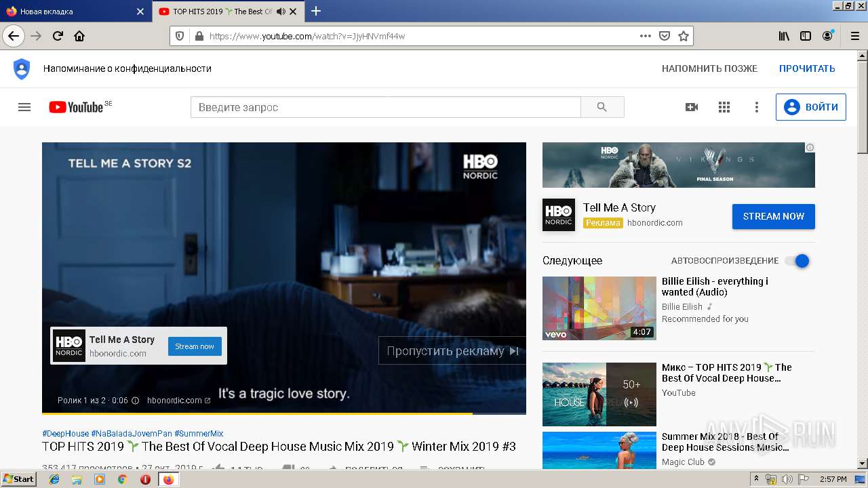
Task: Reload the YouTube page
Action: coord(58,36)
